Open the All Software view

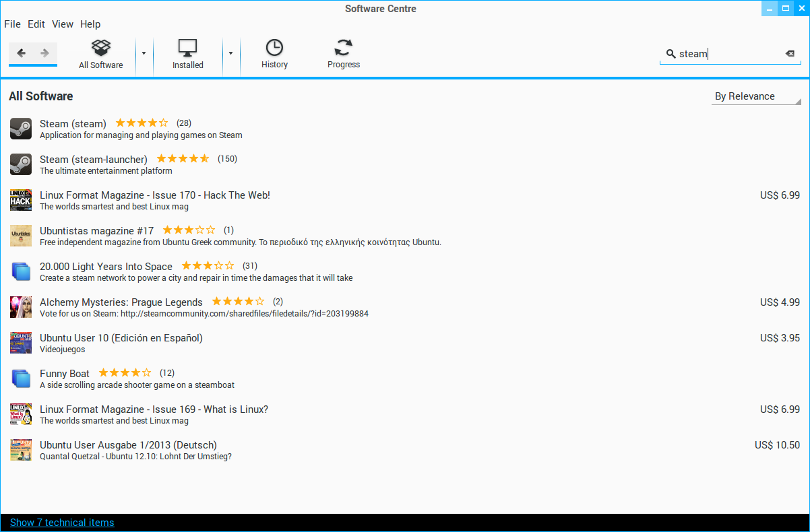(x=101, y=55)
